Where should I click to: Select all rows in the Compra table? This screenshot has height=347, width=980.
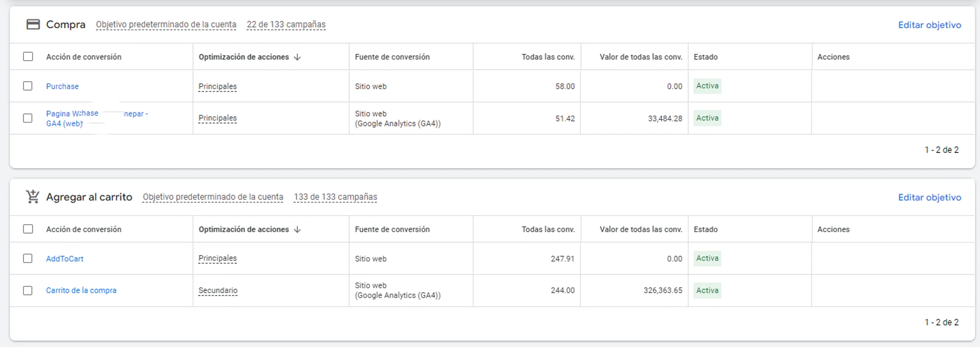tap(28, 56)
